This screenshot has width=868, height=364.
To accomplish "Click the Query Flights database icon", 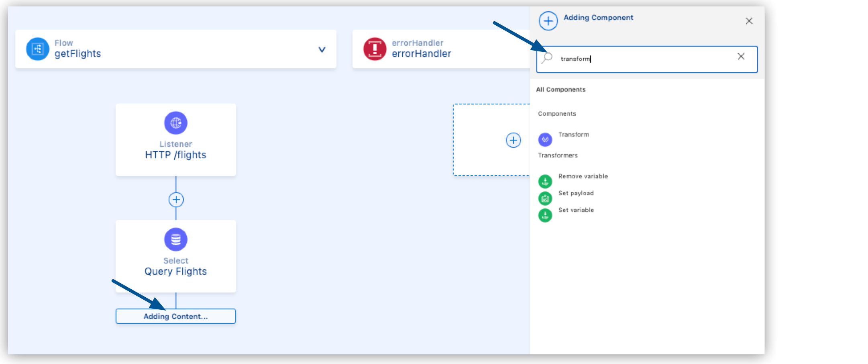I will click(175, 239).
